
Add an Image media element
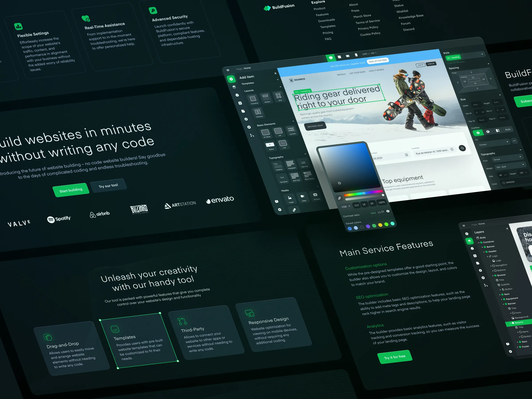(290, 198)
